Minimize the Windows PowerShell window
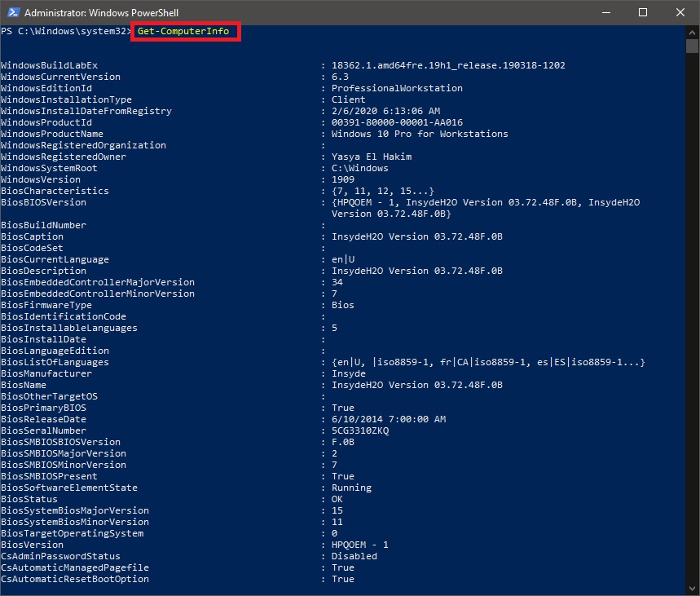The height and width of the screenshot is (596, 700). [x=605, y=12]
